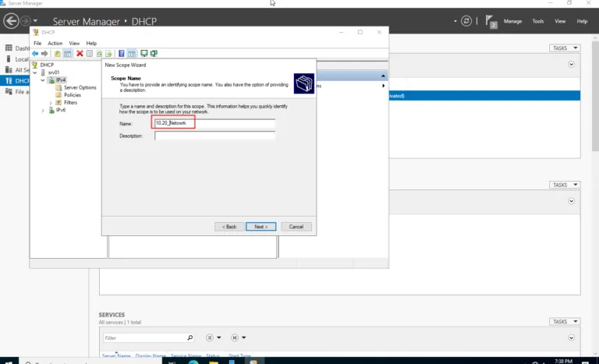
Task: Open Server Manager's View menu
Action: [x=560, y=21]
